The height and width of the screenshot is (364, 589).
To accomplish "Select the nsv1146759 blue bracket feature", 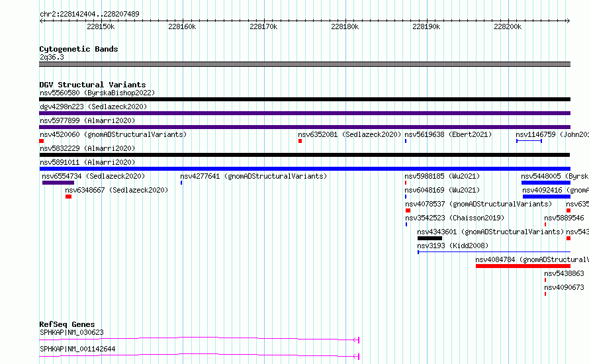I will click(529, 141).
